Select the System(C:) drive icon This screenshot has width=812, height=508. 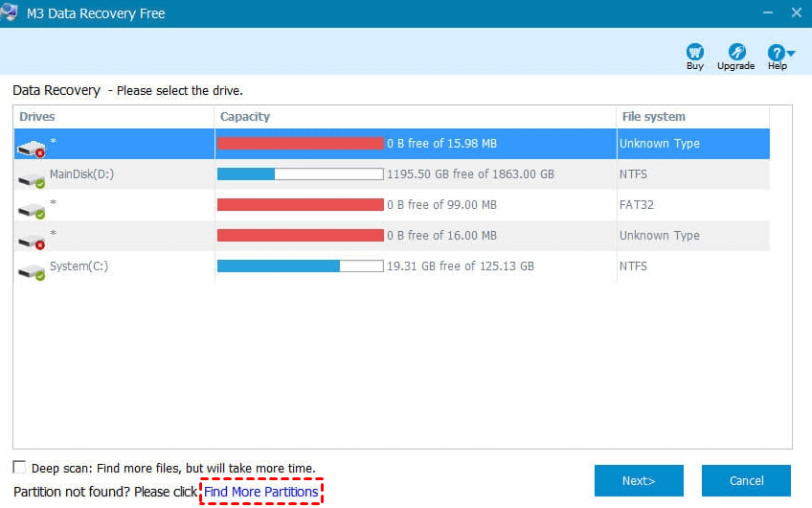(x=31, y=271)
